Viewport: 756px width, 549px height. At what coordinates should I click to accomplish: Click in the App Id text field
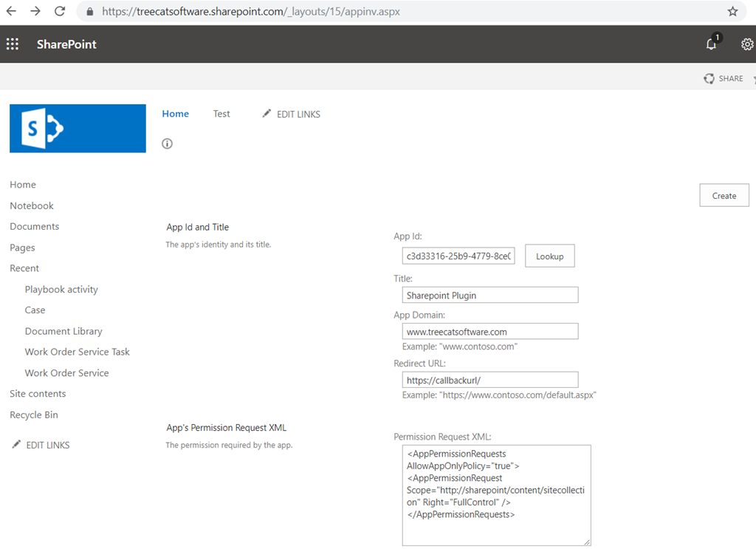point(458,256)
